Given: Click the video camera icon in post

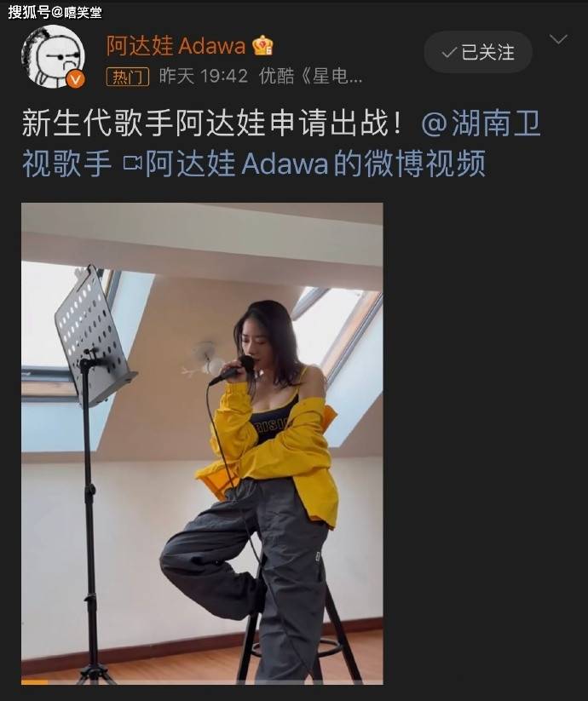Looking at the screenshot, I should (x=132, y=163).
